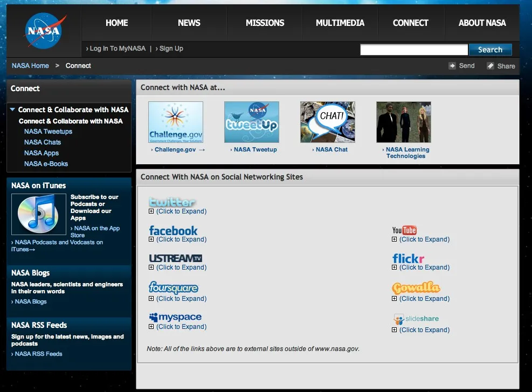Image resolution: width=532 pixels, height=392 pixels.
Task: Open the Challenge.gov thumbnail image
Action: pyautogui.click(x=176, y=122)
